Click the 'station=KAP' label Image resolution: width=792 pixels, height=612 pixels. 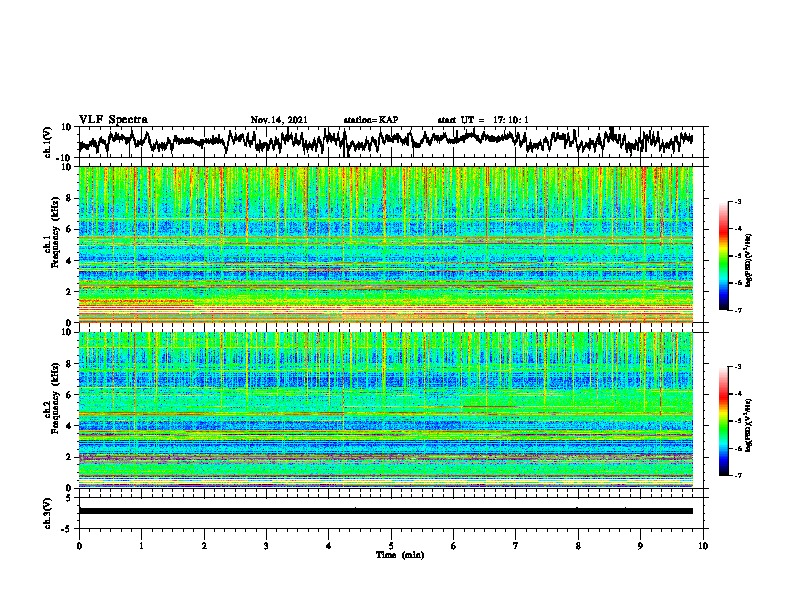coord(371,120)
